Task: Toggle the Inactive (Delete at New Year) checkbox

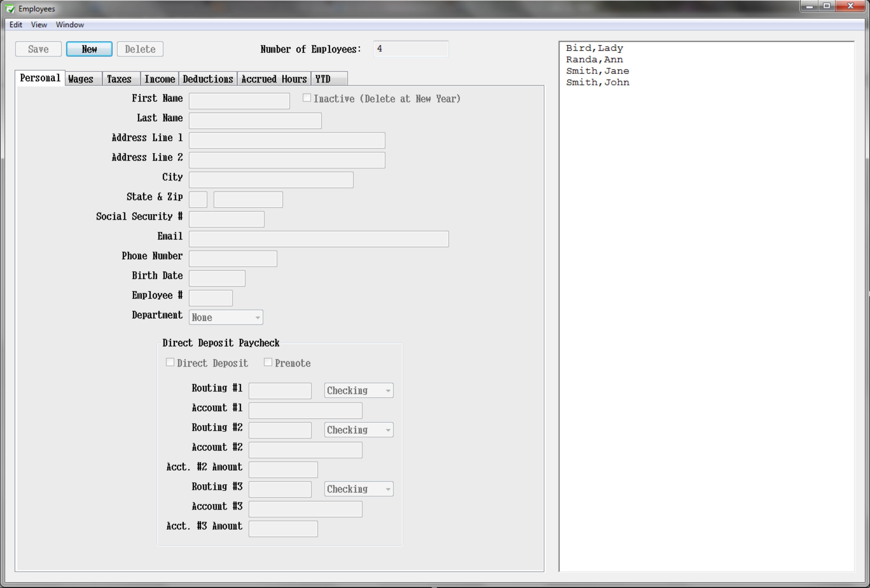Action: tap(307, 98)
